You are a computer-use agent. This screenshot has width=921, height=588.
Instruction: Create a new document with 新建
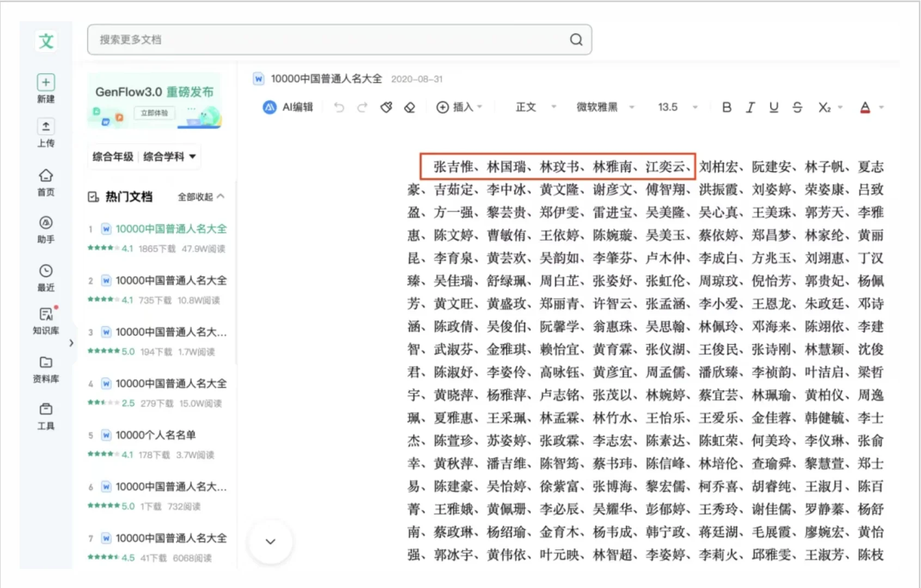[x=46, y=87]
